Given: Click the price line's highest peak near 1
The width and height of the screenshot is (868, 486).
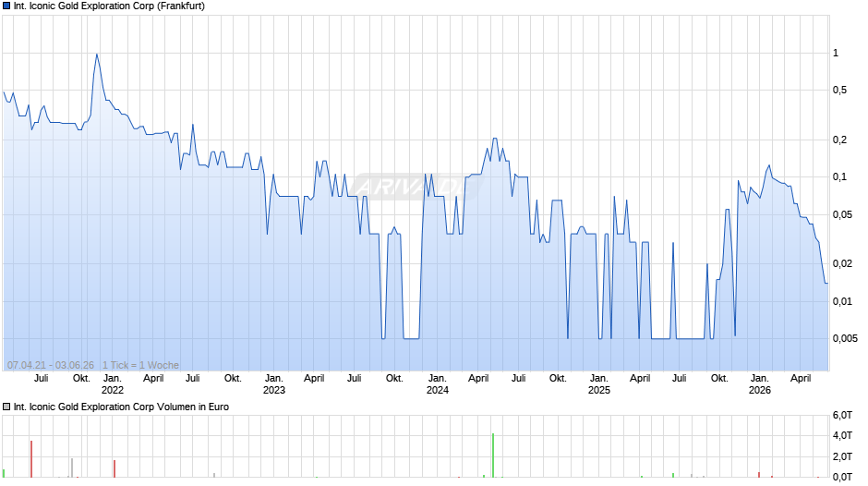Looking at the screenshot, I should 97,55.
